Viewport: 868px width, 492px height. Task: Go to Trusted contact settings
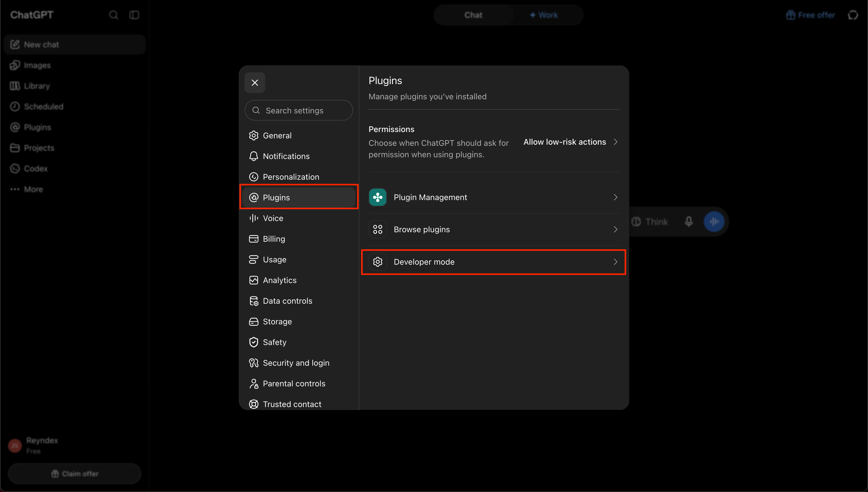[x=299, y=404]
